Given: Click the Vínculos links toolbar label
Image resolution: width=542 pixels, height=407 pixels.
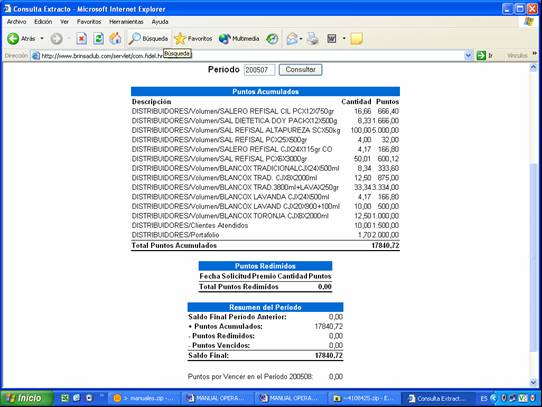Looking at the screenshot, I should [517, 55].
